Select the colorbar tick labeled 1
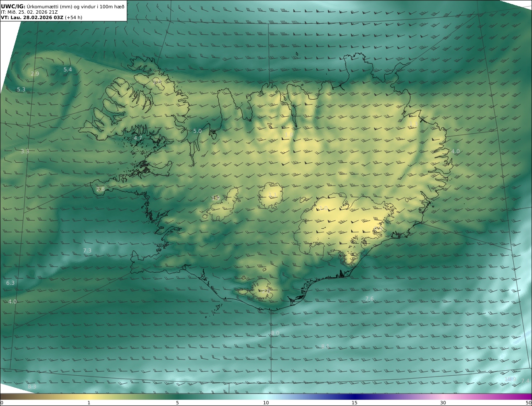The image size is (532, 406). 89,402
